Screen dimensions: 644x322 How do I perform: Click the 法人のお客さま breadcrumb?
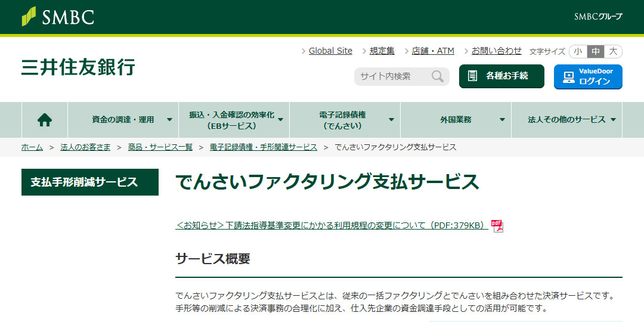pos(85,147)
